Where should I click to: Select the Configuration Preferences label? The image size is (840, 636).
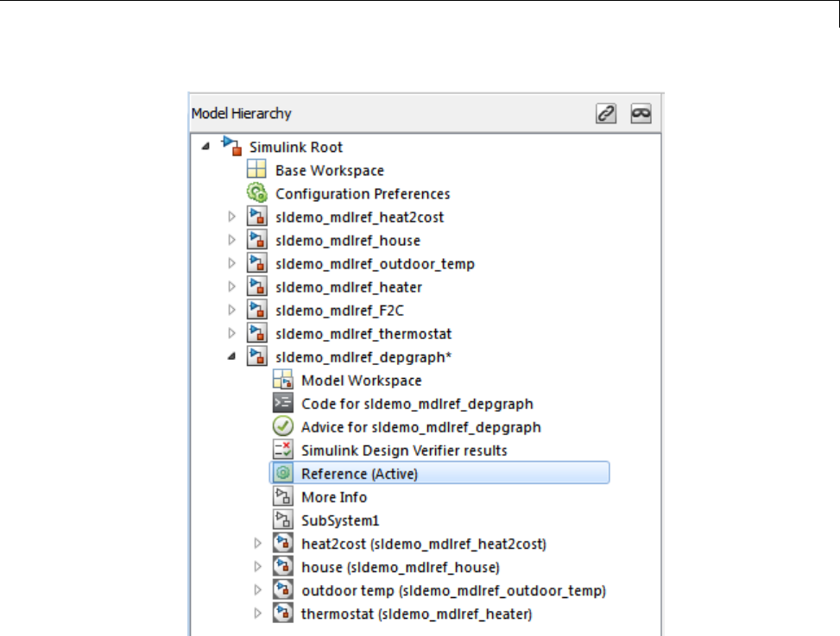tap(363, 194)
